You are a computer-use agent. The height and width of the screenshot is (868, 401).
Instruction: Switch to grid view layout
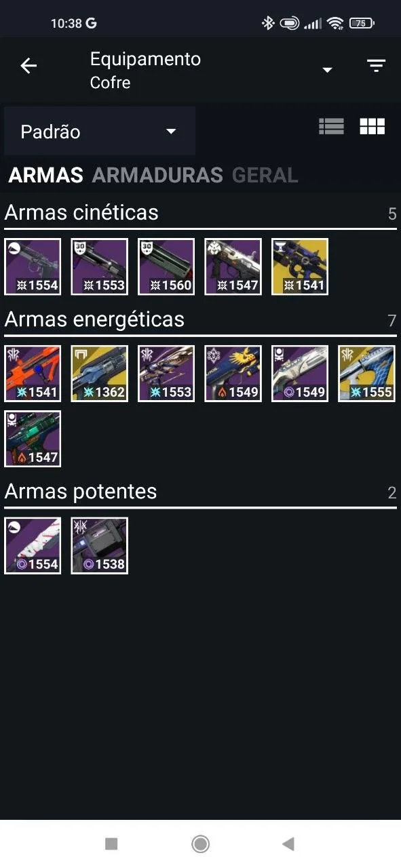372,126
